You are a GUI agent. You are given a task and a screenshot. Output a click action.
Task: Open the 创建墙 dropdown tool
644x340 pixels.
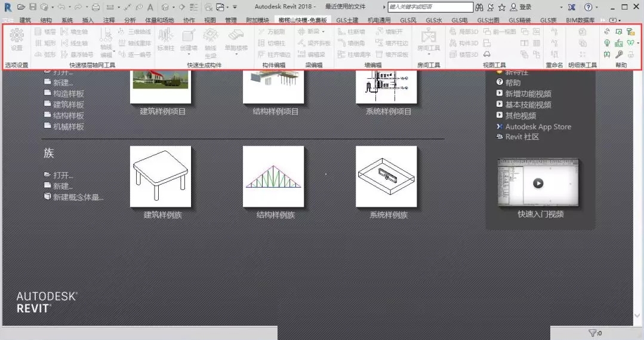click(x=189, y=41)
